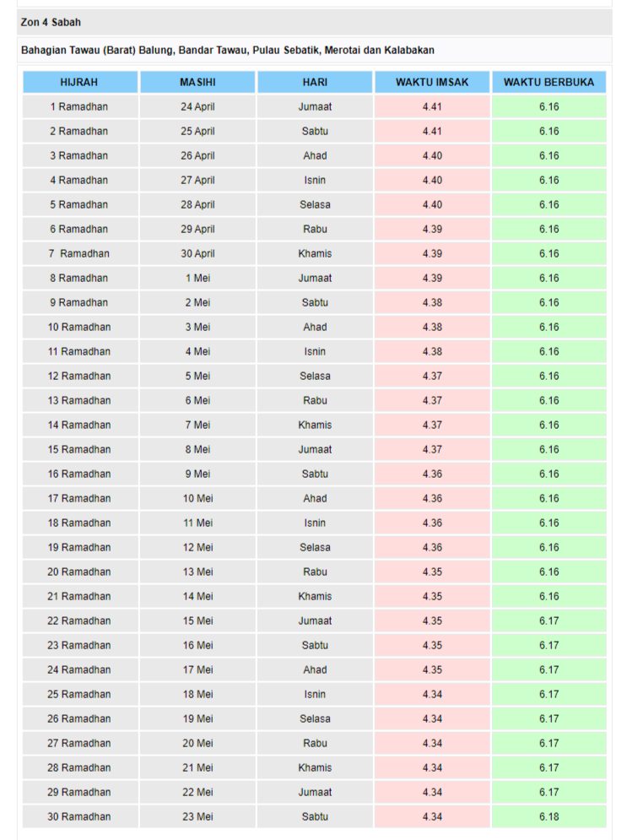The height and width of the screenshot is (840, 627).
Task: Click the Bahagian Tawau (Barat) area description
Action: [x=228, y=51]
